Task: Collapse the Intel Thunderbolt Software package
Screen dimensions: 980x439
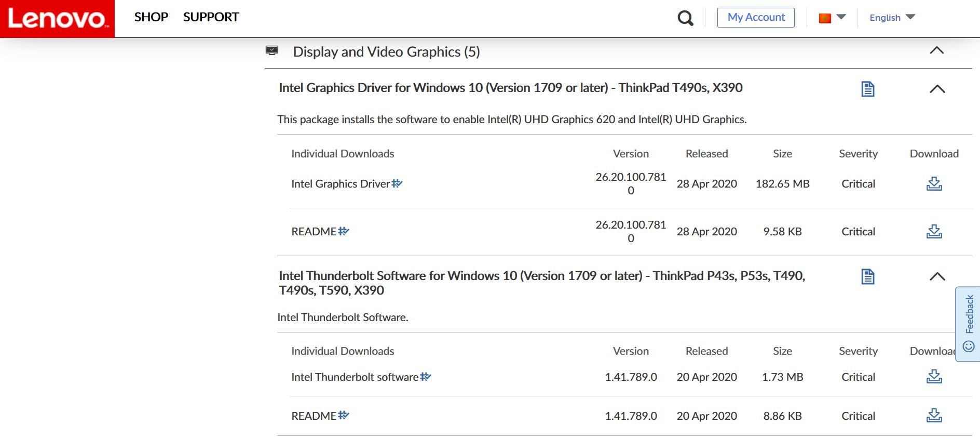Action: (937, 276)
